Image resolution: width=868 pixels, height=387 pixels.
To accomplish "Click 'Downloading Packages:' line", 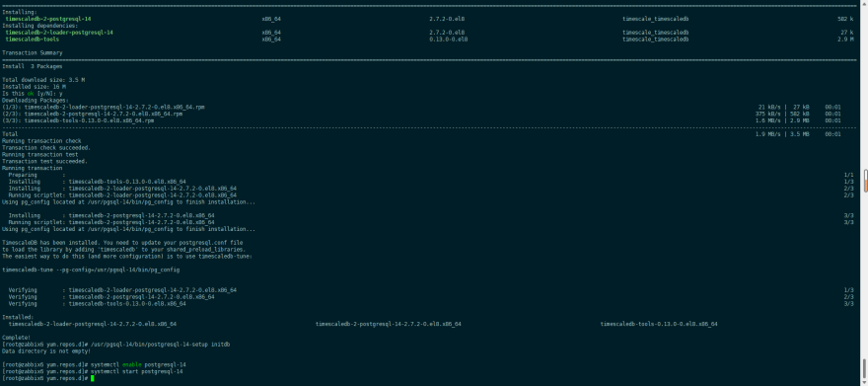I will [36, 101].
